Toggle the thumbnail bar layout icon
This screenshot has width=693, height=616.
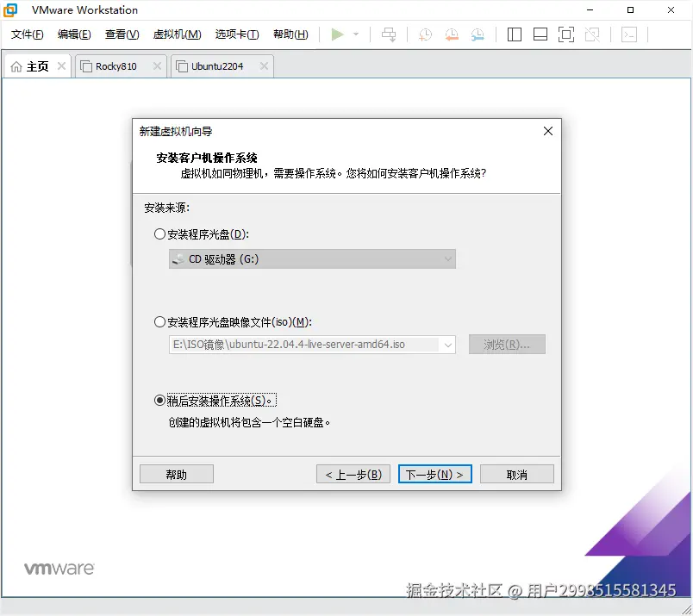(540, 34)
